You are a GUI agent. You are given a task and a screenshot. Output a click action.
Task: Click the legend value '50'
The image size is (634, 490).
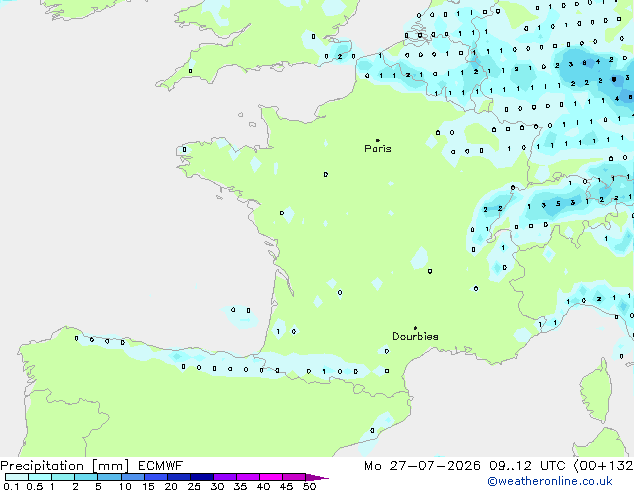[309, 486]
